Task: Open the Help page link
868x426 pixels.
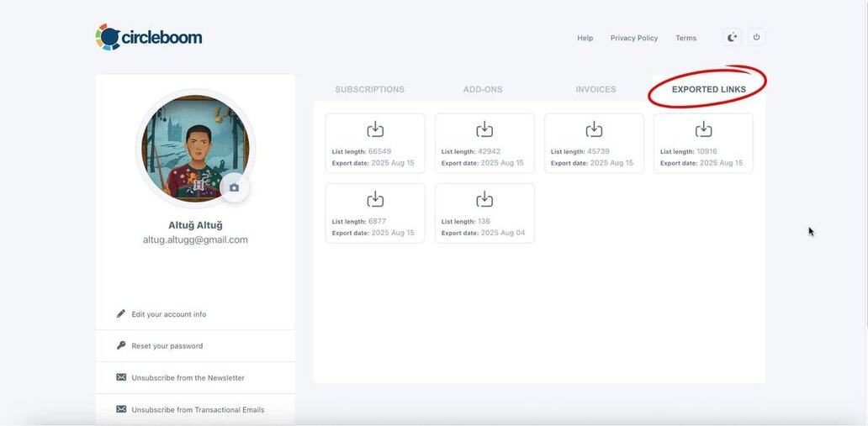Action: point(585,39)
